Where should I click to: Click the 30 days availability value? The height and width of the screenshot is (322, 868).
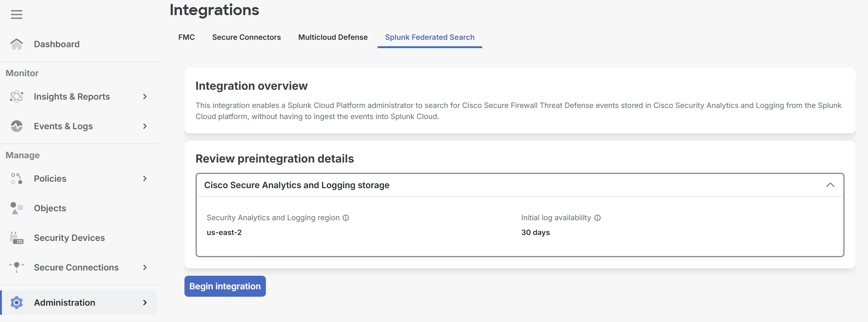click(535, 233)
